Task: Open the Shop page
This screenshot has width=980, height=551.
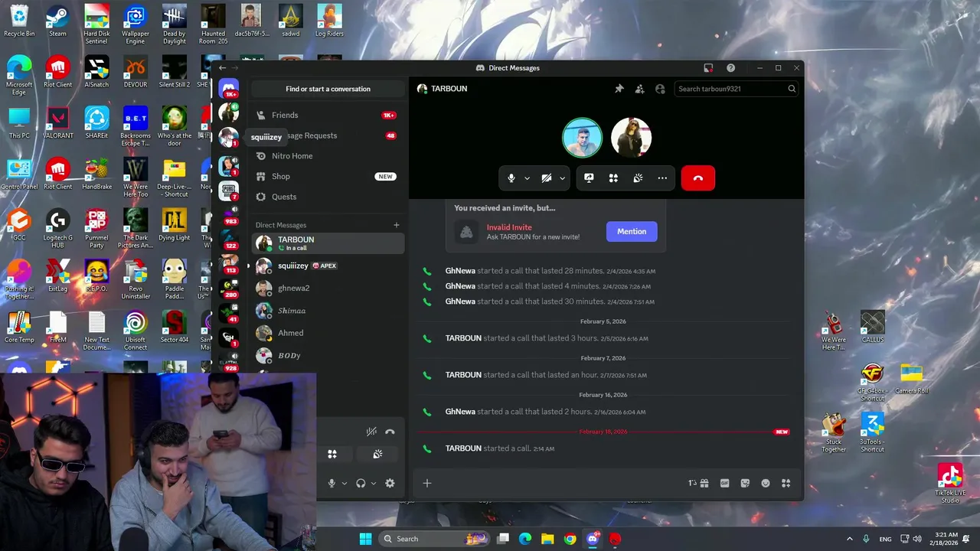Action: coord(328,176)
